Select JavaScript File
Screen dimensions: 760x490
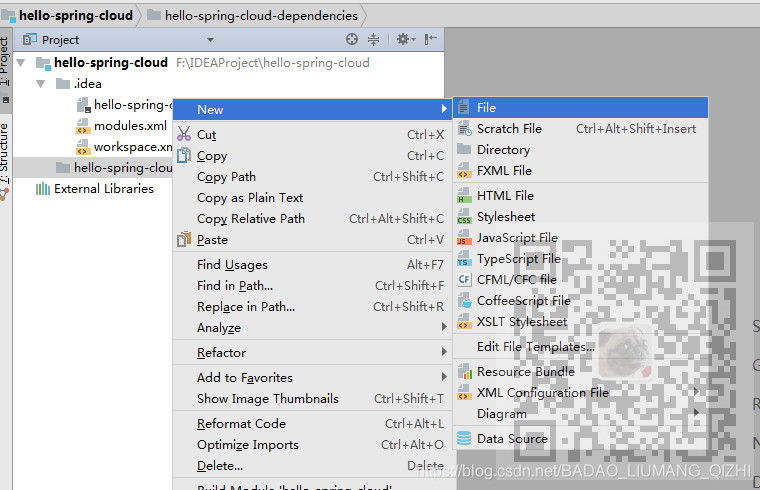click(x=581, y=237)
